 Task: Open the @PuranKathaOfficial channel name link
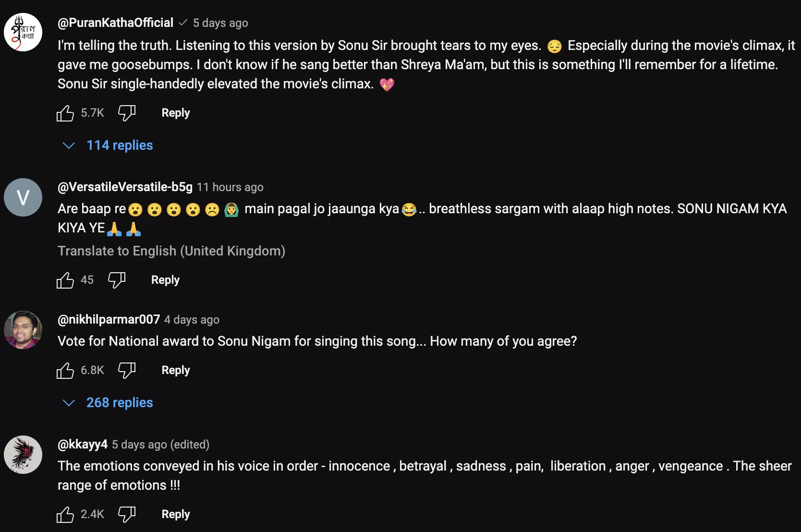point(115,23)
